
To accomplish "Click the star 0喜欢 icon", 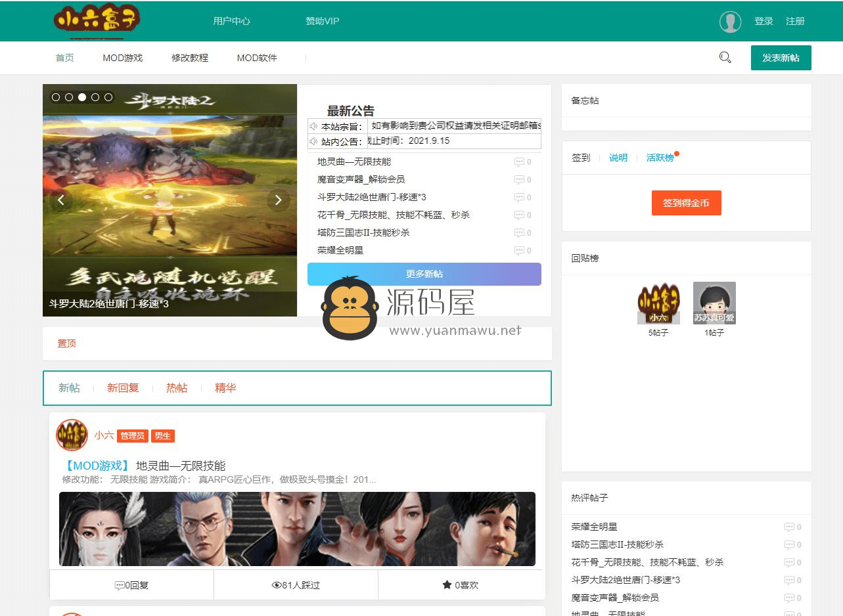I will click(x=447, y=584).
